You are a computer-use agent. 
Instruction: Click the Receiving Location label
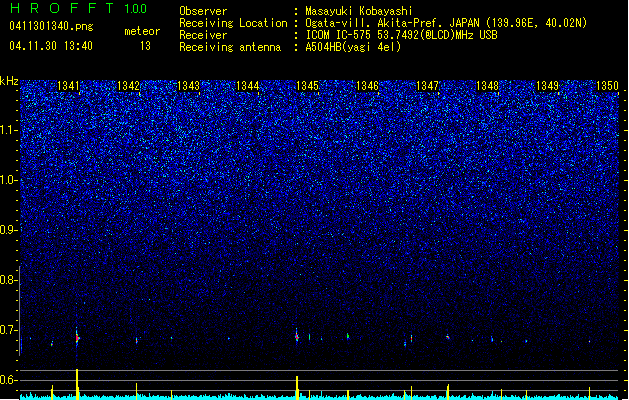[x=233, y=23]
